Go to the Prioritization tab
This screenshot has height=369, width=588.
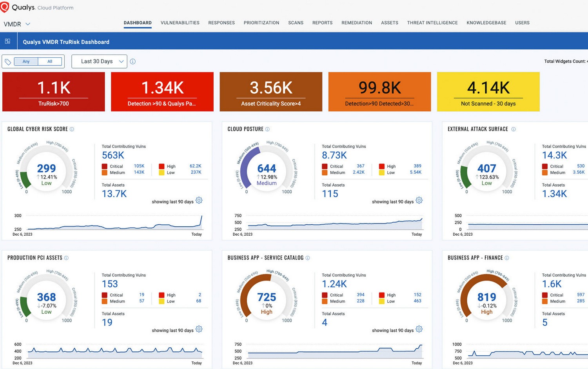pyautogui.click(x=261, y=23)
